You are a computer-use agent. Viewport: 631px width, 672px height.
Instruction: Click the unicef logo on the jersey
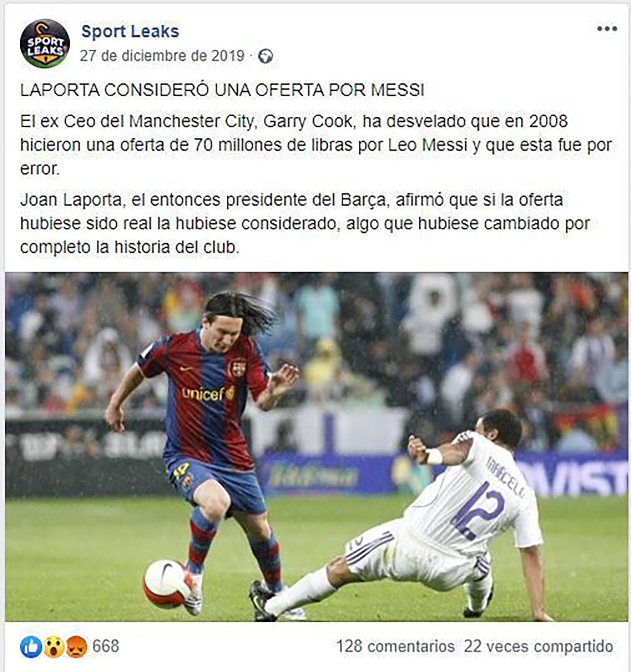pos(208,393)
